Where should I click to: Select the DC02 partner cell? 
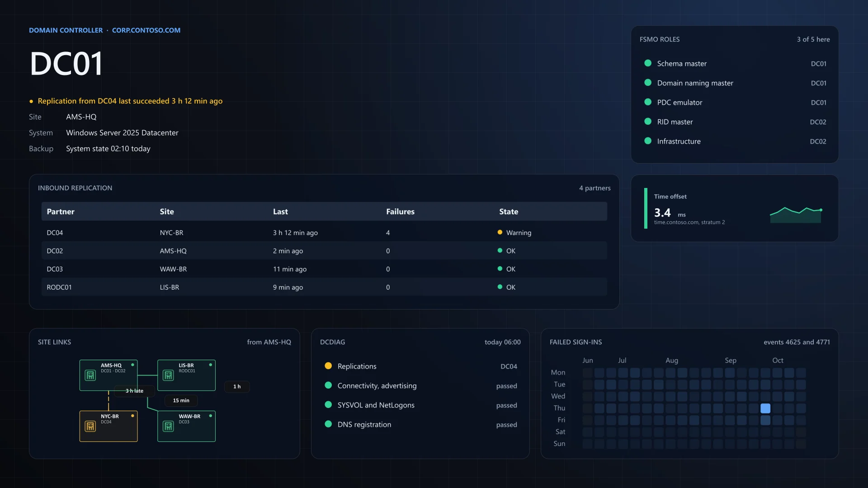click(x=55, y=251)
